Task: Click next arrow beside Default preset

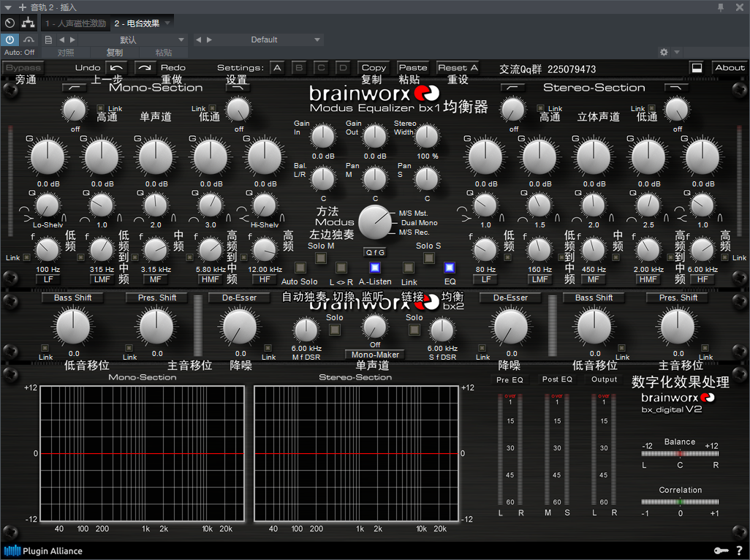Action: 209,39
